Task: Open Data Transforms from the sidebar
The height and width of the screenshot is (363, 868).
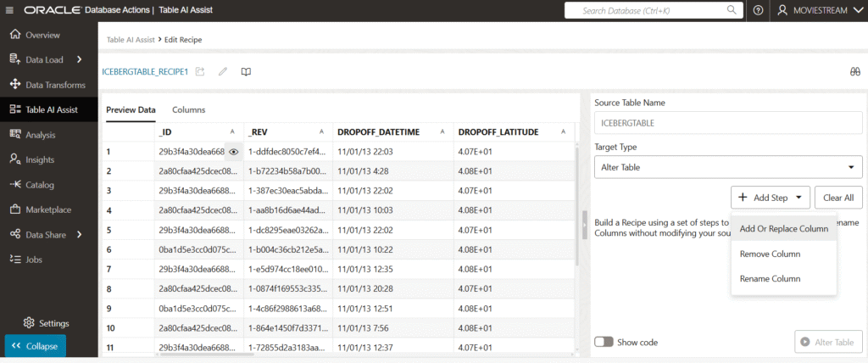Action: point(55,85)
